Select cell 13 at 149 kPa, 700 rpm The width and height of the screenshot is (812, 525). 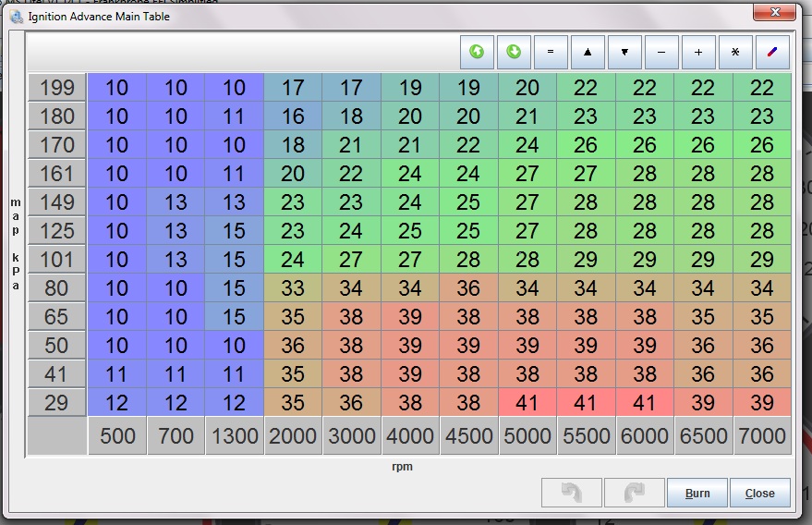coord(176,202)
